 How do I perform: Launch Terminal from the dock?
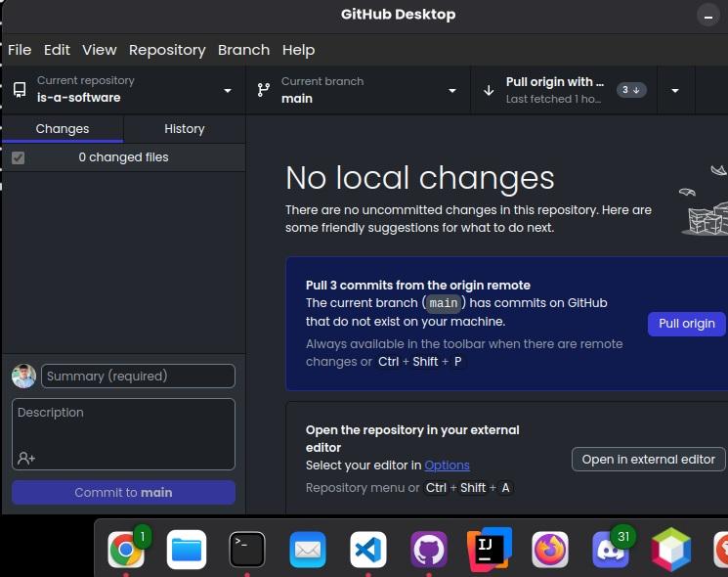(x=247, y=549)
